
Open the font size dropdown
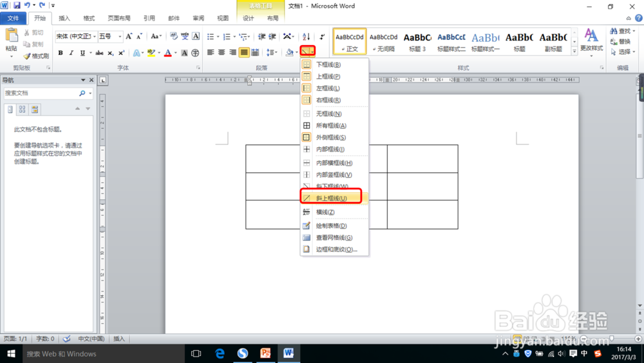click(x=120, y=37)
